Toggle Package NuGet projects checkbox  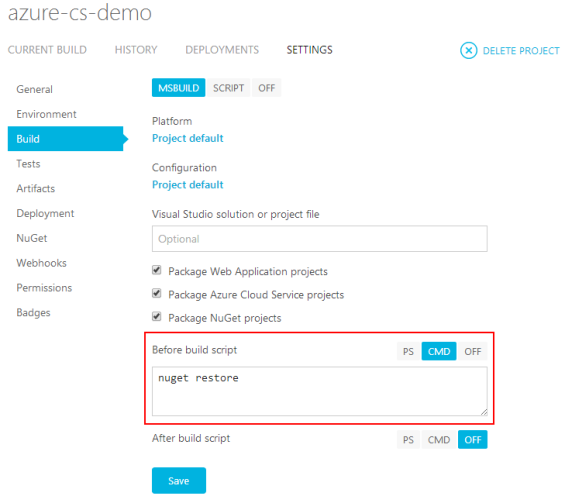tap(156, 317)
